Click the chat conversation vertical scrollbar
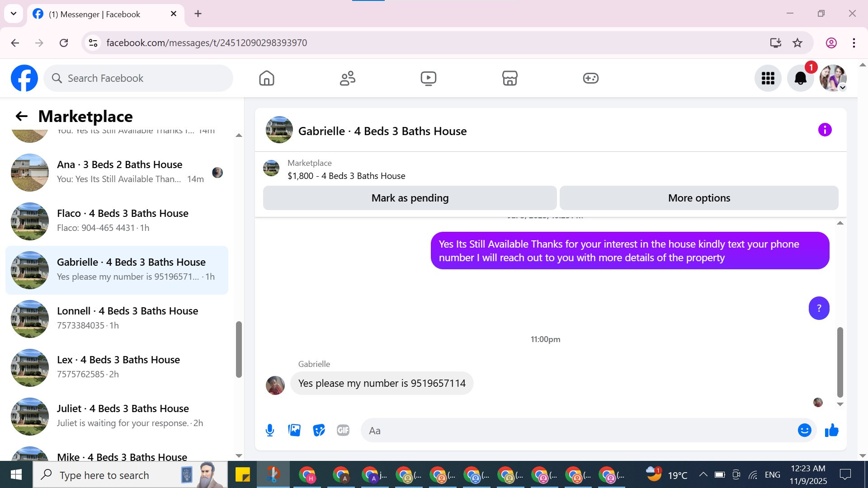 pos(840,361)
